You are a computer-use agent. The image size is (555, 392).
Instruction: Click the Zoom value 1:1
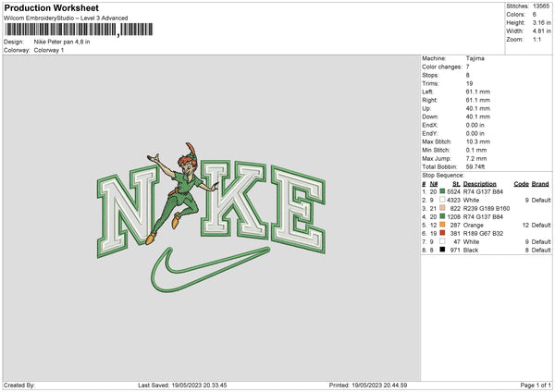536,39
